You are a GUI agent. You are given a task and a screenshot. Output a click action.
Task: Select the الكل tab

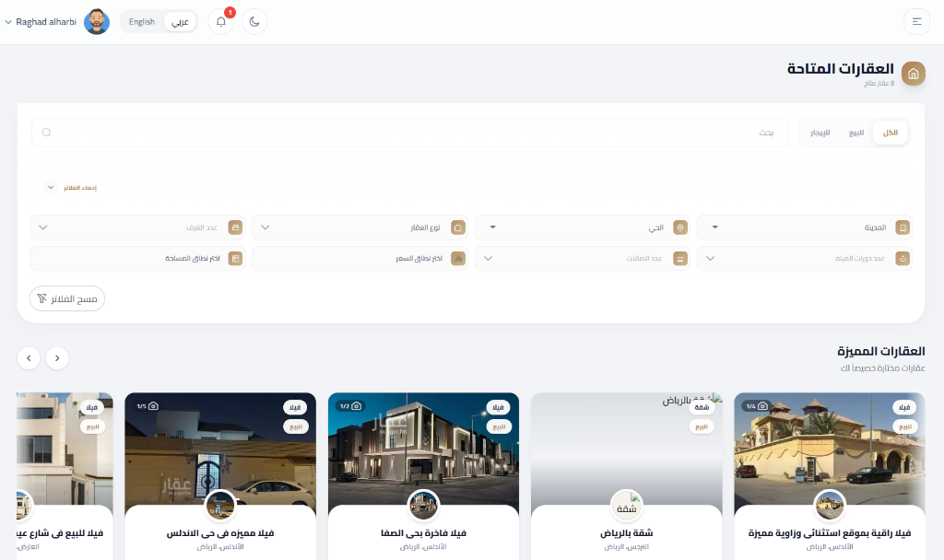click(x=890, y=133)
